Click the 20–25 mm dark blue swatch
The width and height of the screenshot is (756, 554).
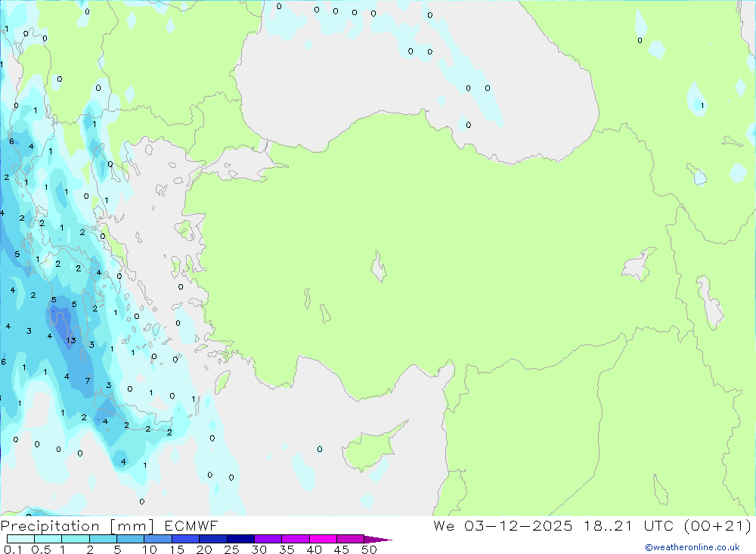click(212, 539)
